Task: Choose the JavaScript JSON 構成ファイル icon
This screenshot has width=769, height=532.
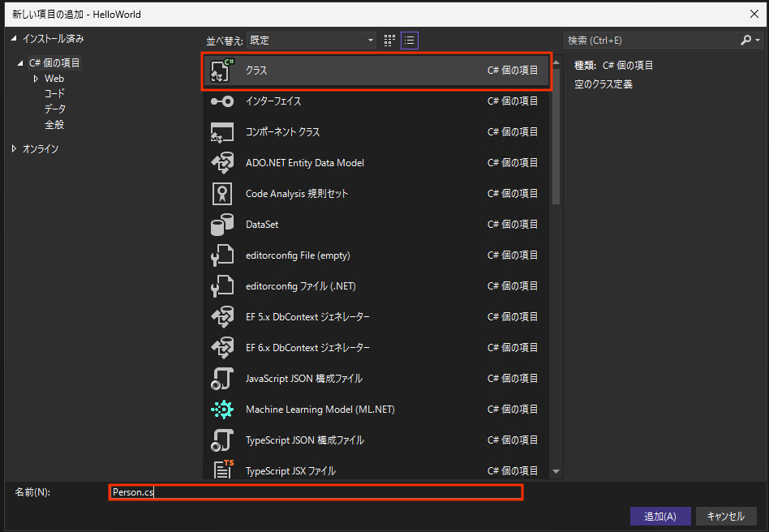Action: (222, 379)
